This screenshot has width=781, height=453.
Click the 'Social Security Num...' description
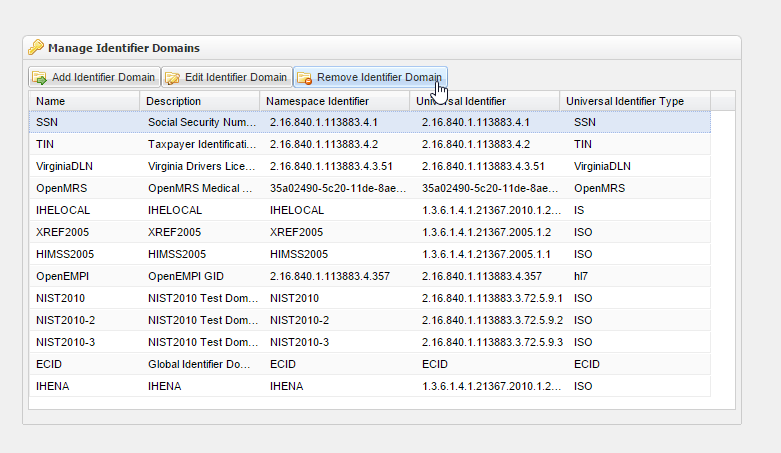(202, 122)
